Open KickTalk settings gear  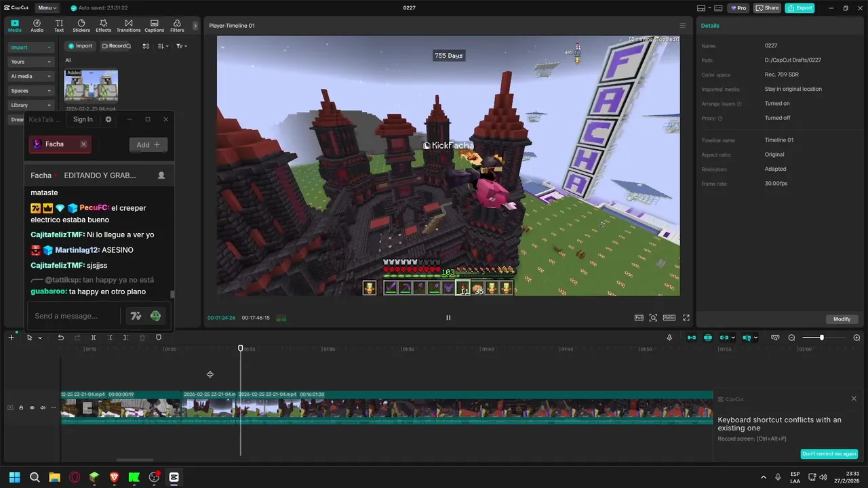pos(108,119)
